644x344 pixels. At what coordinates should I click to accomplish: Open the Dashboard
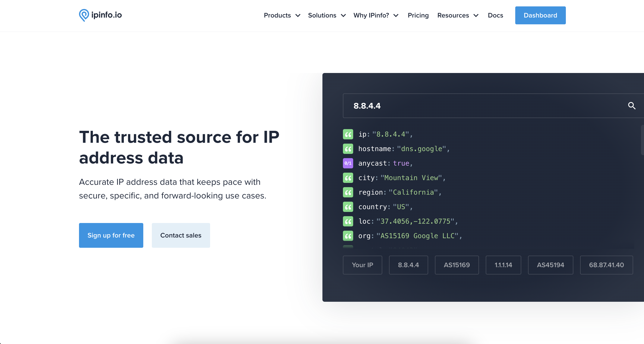click(540, 15)
